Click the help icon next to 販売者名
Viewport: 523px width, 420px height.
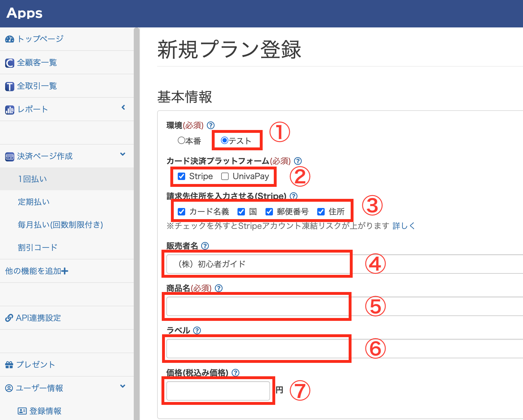[205, 246]
